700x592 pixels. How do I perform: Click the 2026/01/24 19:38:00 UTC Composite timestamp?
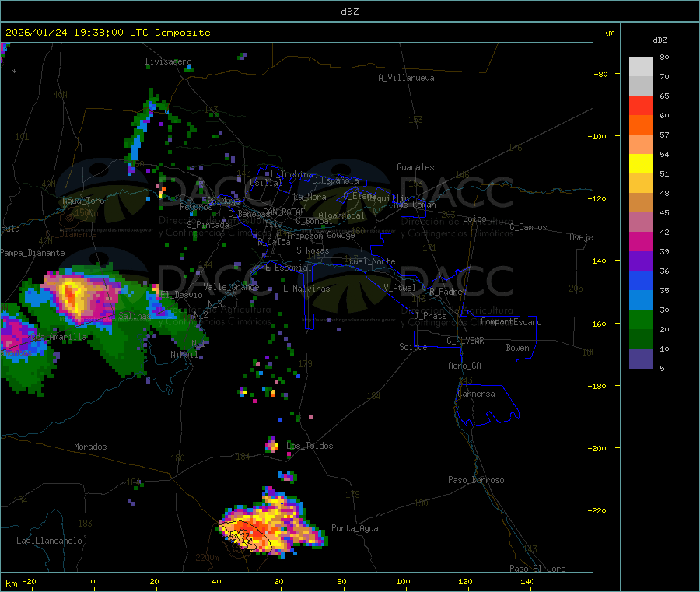pyautogui.click(x=107, y=33)
